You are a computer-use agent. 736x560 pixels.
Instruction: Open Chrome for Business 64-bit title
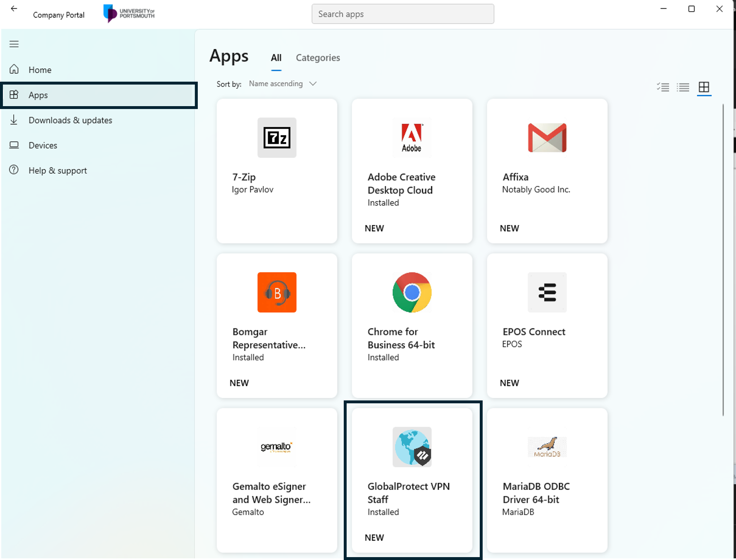click(401, 338)
